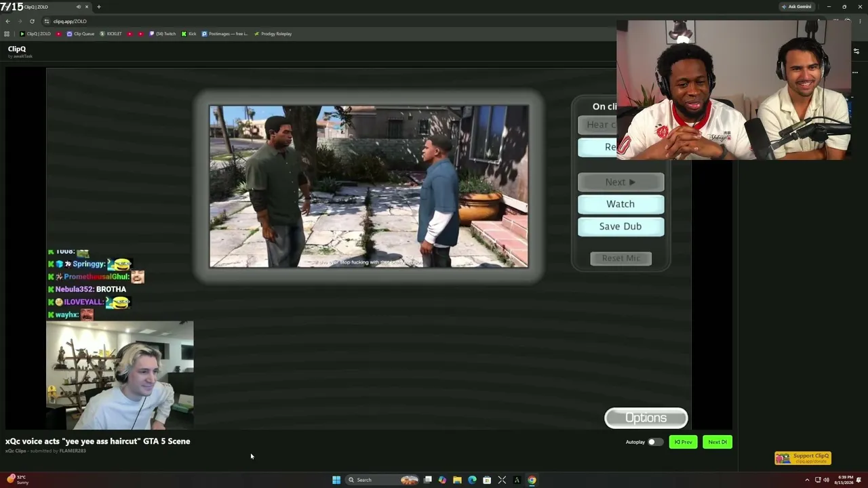Open a new browser tab

coord(98,7)
